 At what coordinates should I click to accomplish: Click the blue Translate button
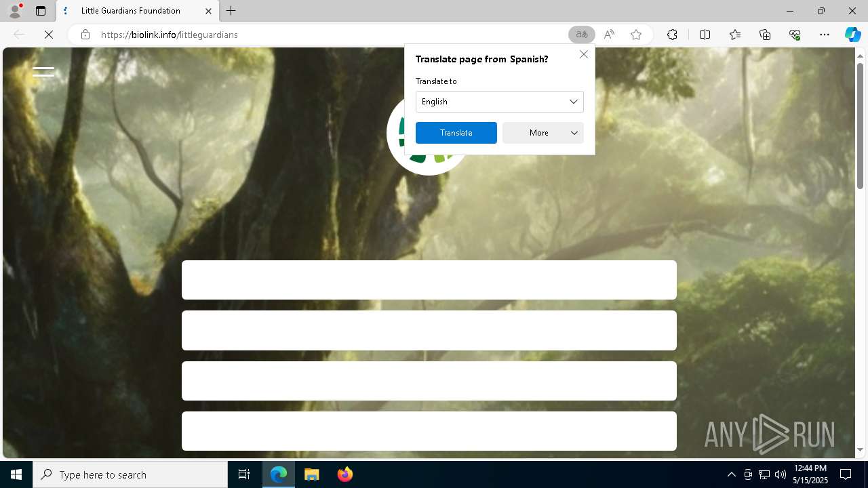click(456, 133)
